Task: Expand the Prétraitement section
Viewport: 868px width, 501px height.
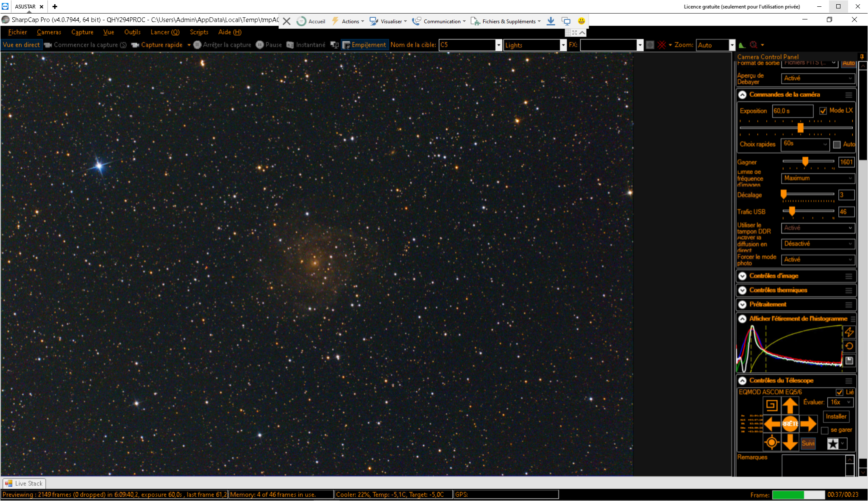Action: (742, 305)
